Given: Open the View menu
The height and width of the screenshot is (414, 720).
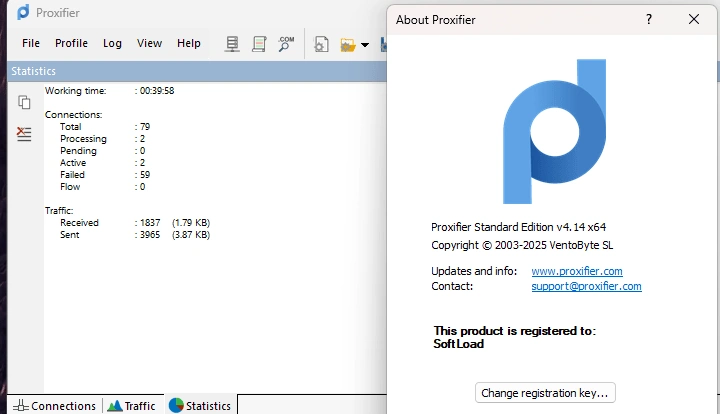Looking at the screenshot, I should (149, 43).
